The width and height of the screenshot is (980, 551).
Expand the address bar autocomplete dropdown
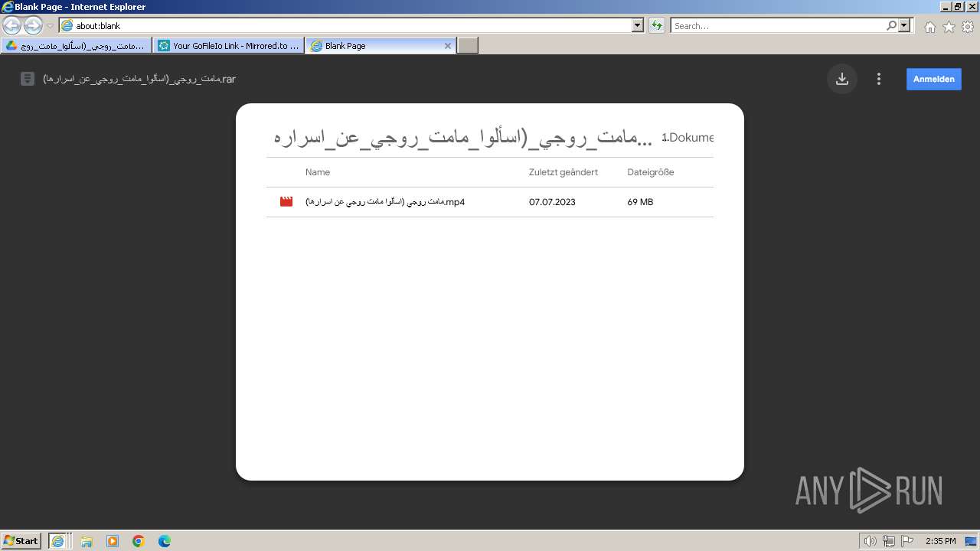pyautogui.click(x=638, y=25)
